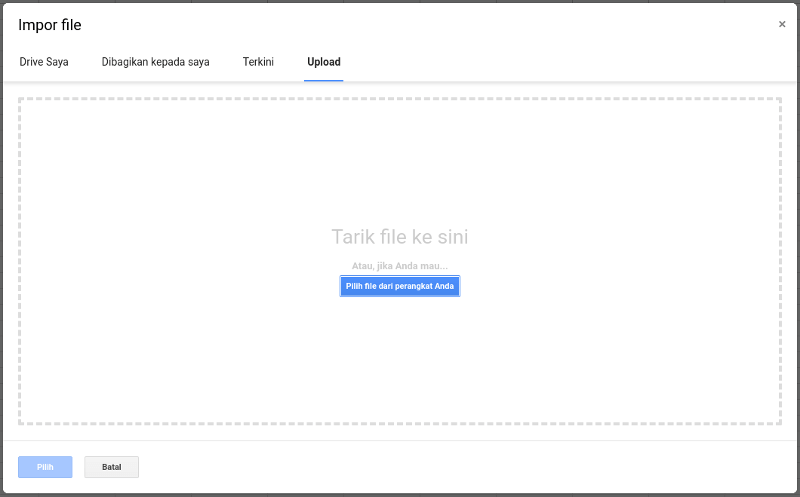Image resolution: width=800 pixels, height=497 pixels.
Task: Click the Atau, jika Anda mau caption
Action: pyautogui.click(x=400, y=266)
